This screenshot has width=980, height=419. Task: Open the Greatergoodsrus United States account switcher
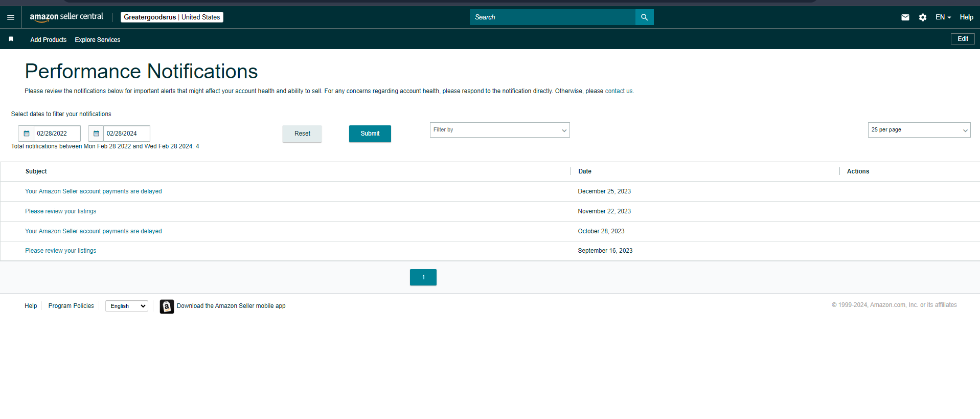(x=172, y=17)
